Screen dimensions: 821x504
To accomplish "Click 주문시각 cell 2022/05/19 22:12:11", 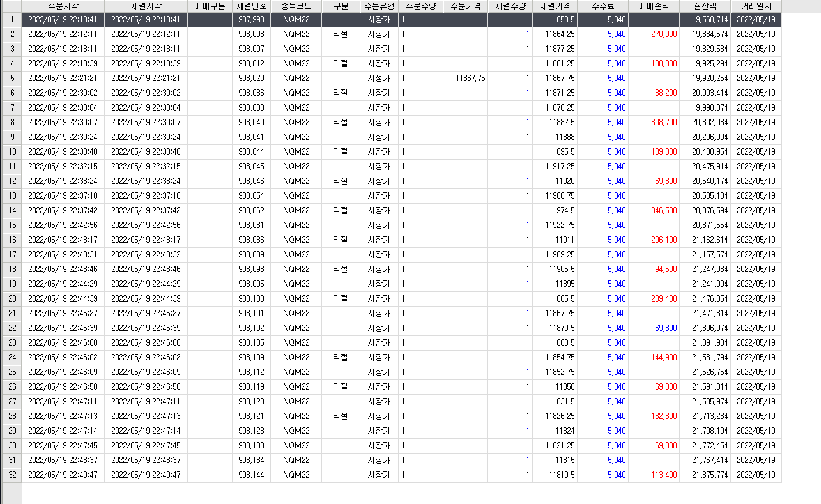I will (x=63, y=34).
